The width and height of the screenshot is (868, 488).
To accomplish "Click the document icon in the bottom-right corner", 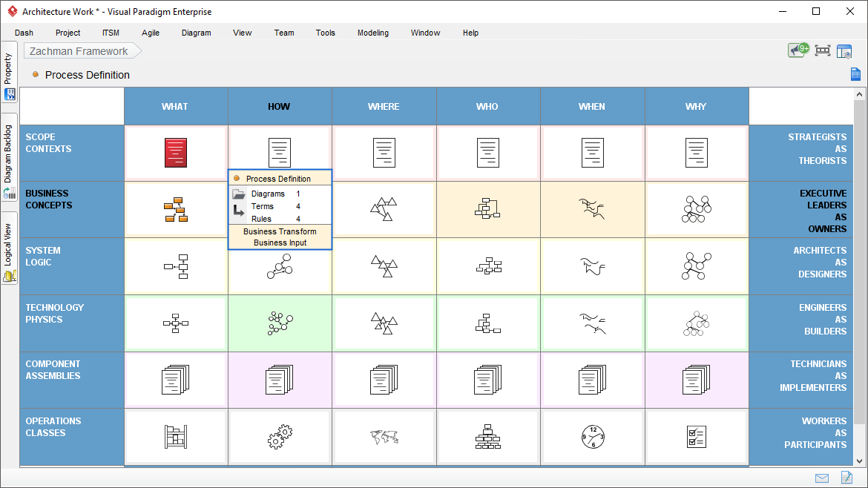I will point(846,478).
